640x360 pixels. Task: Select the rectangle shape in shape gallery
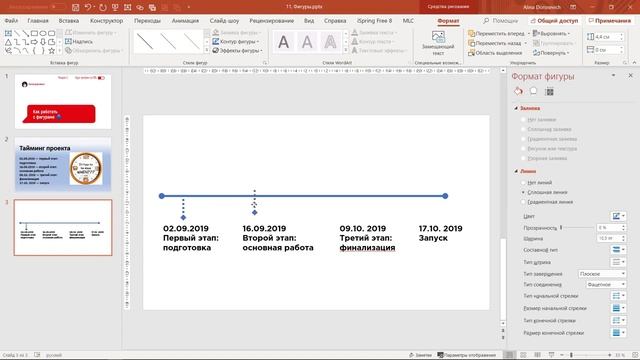[35, 33]
